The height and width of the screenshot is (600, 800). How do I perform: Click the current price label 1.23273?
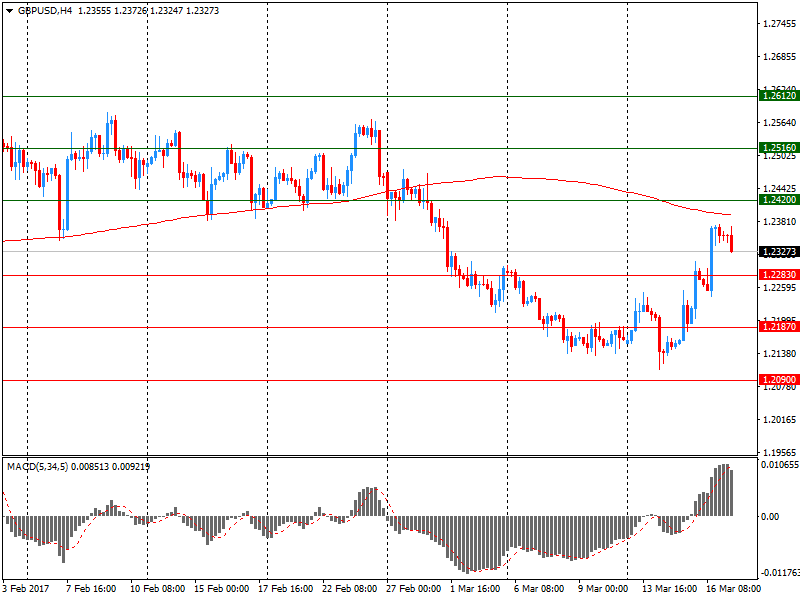coord(779,252)
